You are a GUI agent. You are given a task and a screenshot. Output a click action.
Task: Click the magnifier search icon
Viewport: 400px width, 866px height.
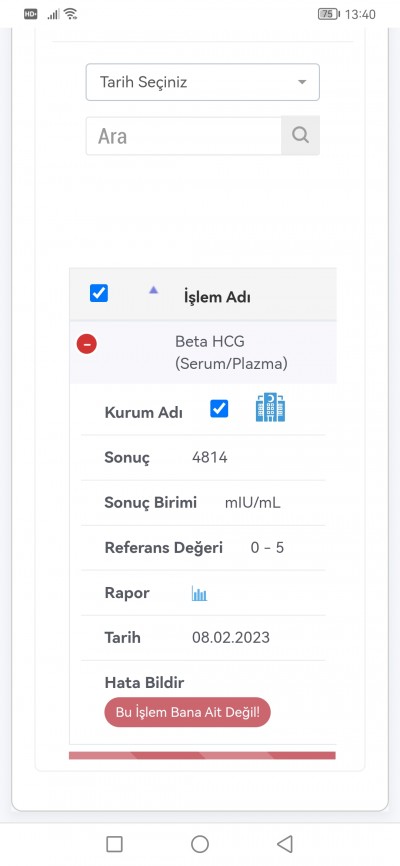pyautogui.click(x=300, y=135)
